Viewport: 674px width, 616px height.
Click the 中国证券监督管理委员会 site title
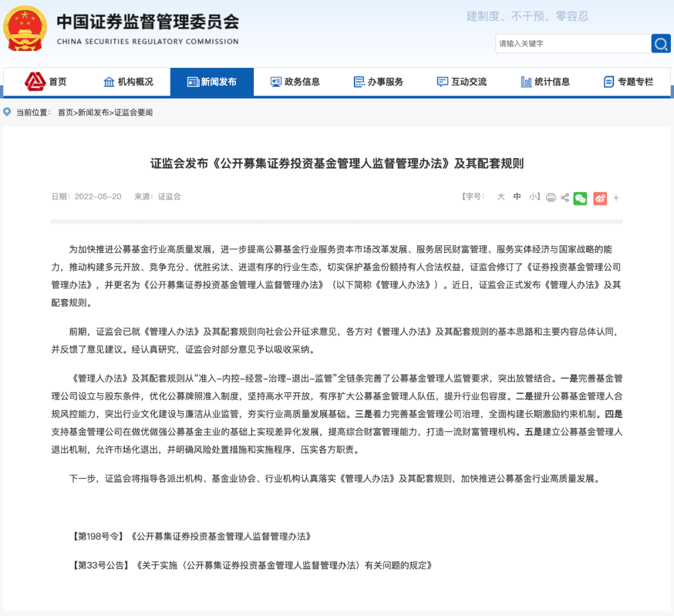pos(148,22)
